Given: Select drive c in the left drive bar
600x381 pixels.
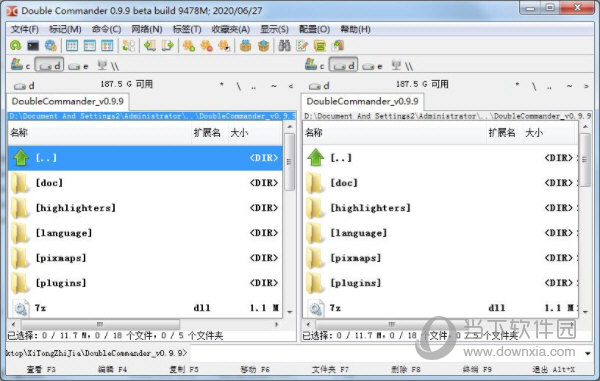Looking at the screenshot, I should pos(20,65).
